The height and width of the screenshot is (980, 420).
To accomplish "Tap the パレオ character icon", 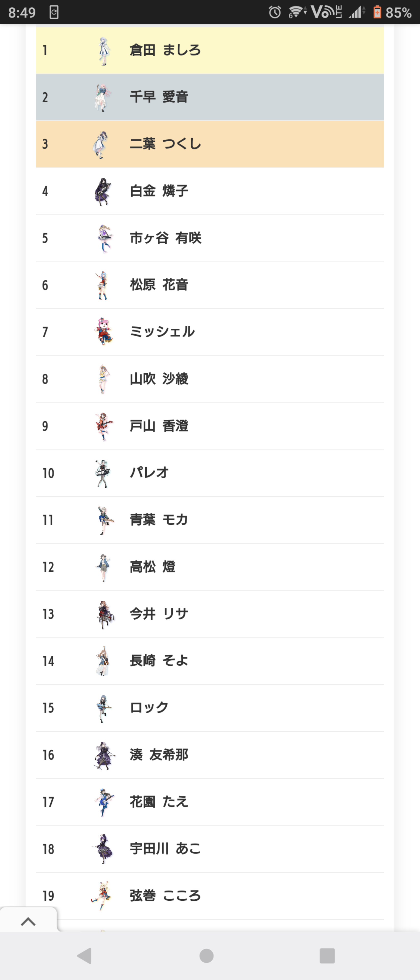I will click(102, 473).
